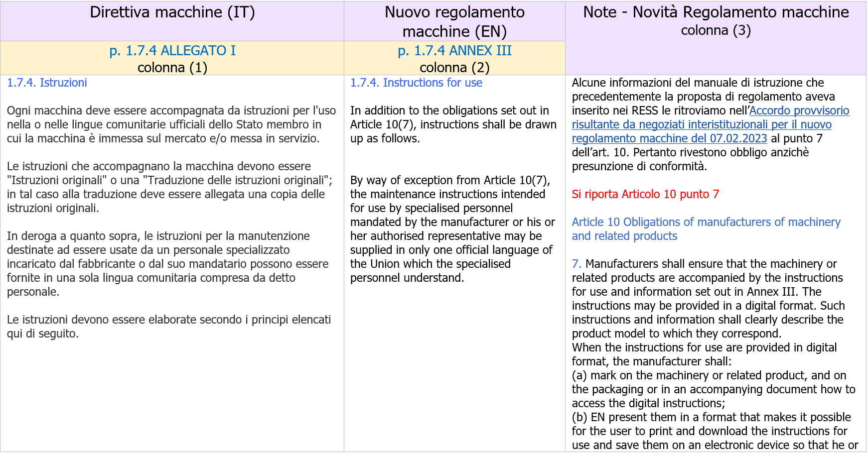Click paragraph 'Le istruzioni devono essere elaborate'
Screen dimensions: 868x454
point(169,327)
